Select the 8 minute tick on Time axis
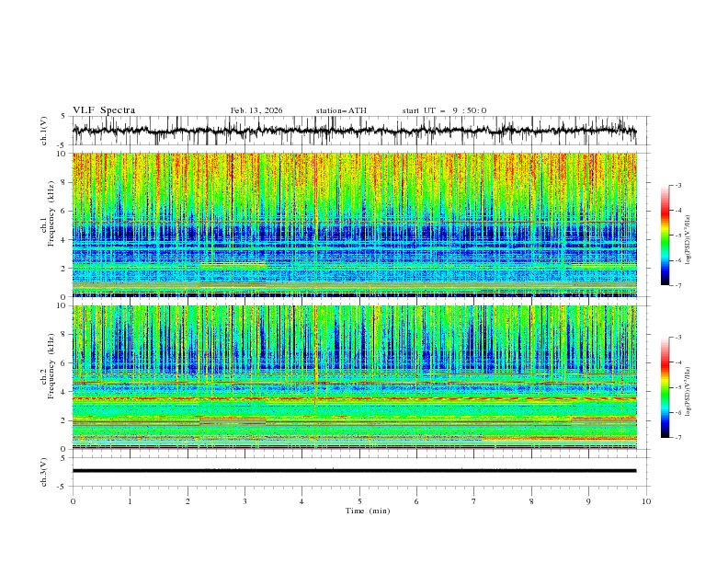The image size is (728, 563). coord(531,501)
